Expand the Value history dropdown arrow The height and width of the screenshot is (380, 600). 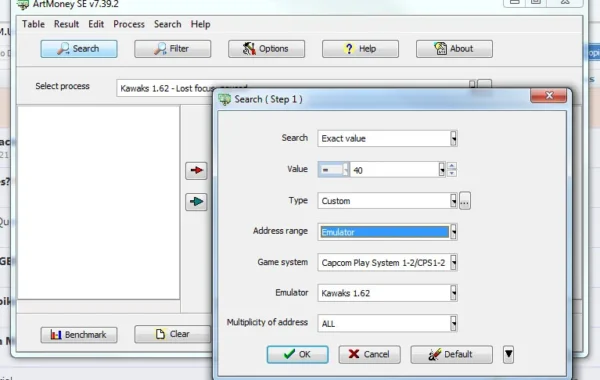[442, 170]
